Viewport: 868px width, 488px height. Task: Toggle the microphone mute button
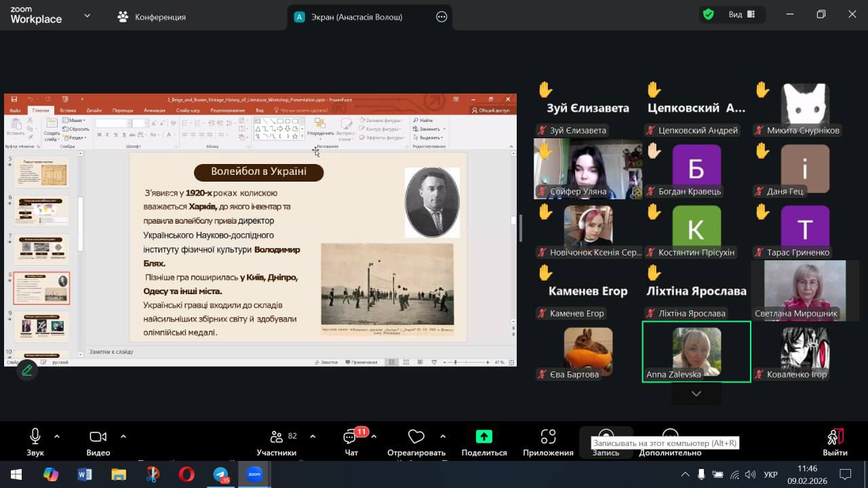[35, 436]
